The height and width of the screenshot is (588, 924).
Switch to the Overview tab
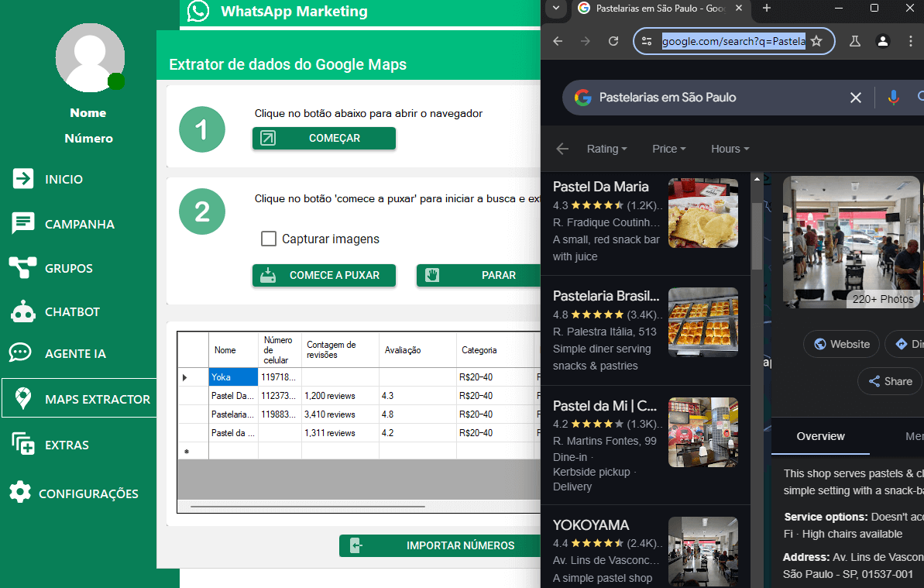[x=820, y=436]
